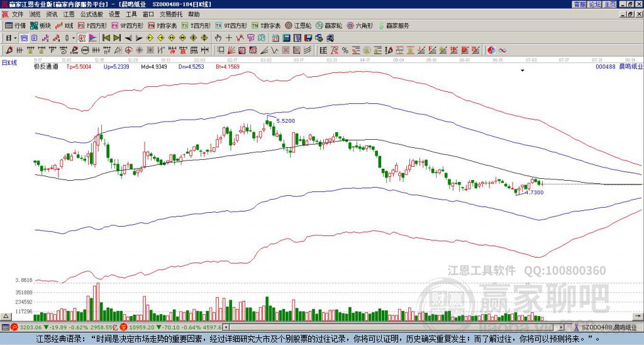Click the first yellow diamond arrow icon
The height and width of the screenshot is (345, 644).
point(150,38)
